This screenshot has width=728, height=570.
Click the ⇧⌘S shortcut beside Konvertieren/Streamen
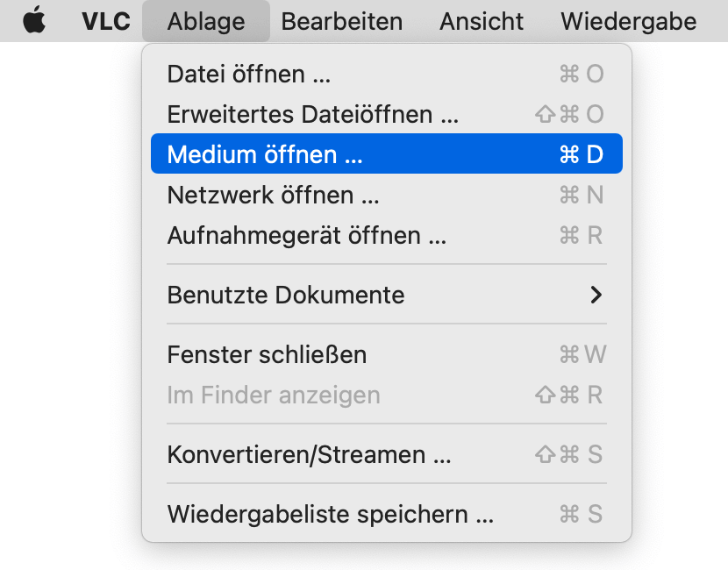[569, 455]
